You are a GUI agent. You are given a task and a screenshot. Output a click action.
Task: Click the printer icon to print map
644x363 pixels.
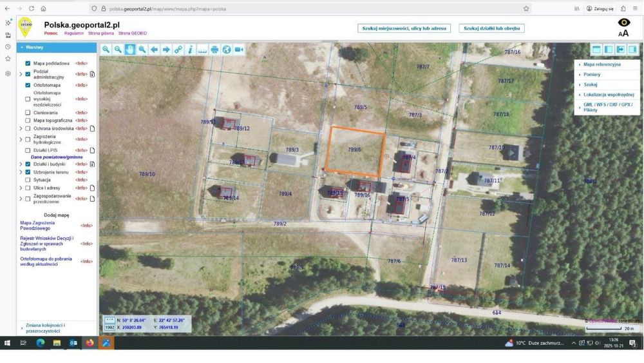point(214,50)
